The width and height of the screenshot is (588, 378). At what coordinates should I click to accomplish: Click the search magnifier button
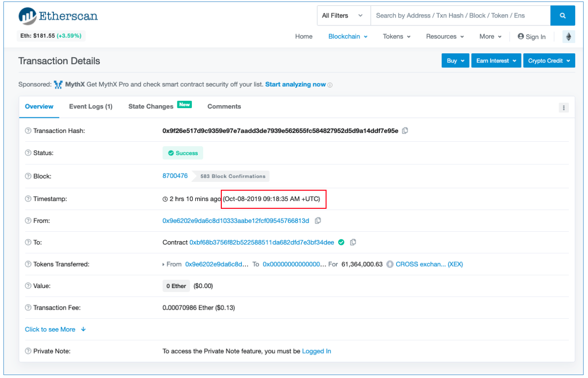pyautogui.click(x=563, y=16)
